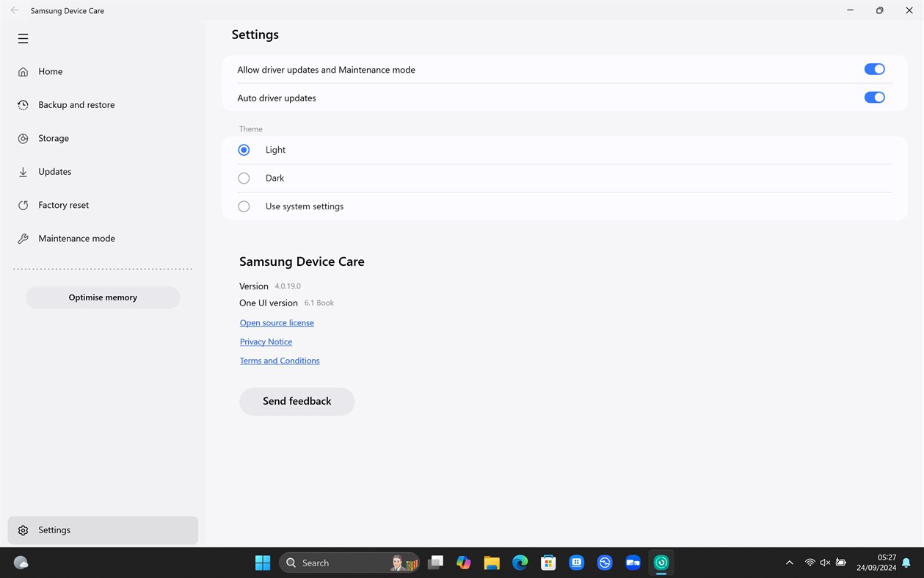Open the Storage section
Viewport: 924px width, 578px height.
point(54,138)
